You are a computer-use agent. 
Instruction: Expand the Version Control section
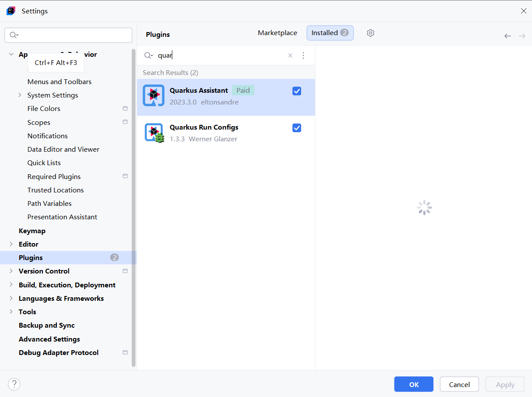(11, 271)
